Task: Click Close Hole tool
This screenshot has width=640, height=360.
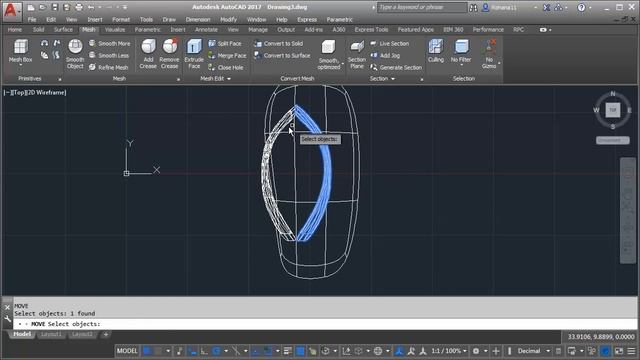Action: (226, 67)
